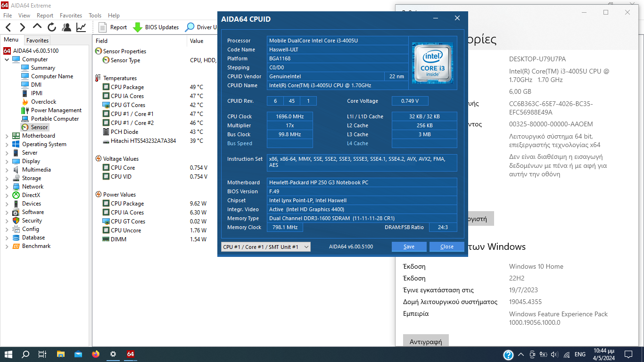
Task: Open the File menu
Action: point(8,16)
